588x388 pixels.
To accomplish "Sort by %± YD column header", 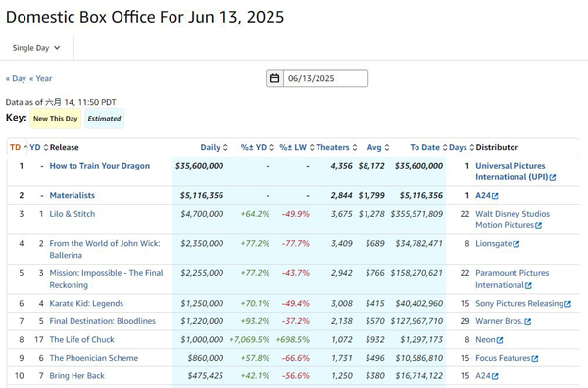I will click(x=254, y=147).
